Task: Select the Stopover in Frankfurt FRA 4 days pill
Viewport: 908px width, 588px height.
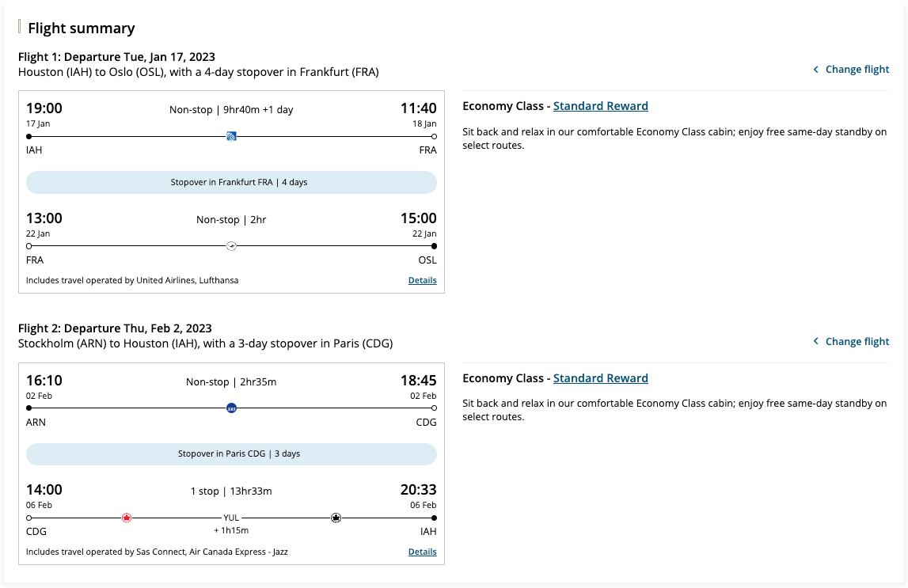Action: [x=232, y=182]
